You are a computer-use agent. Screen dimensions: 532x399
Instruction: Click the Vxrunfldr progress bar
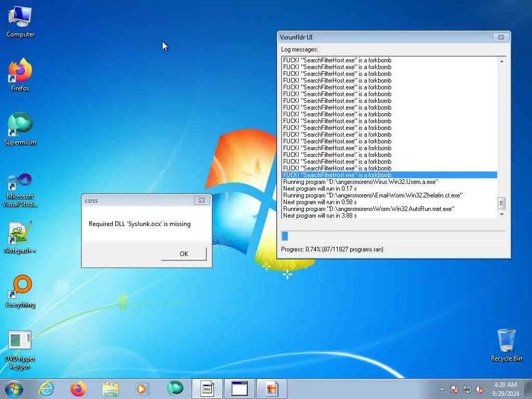click(393, 236)
